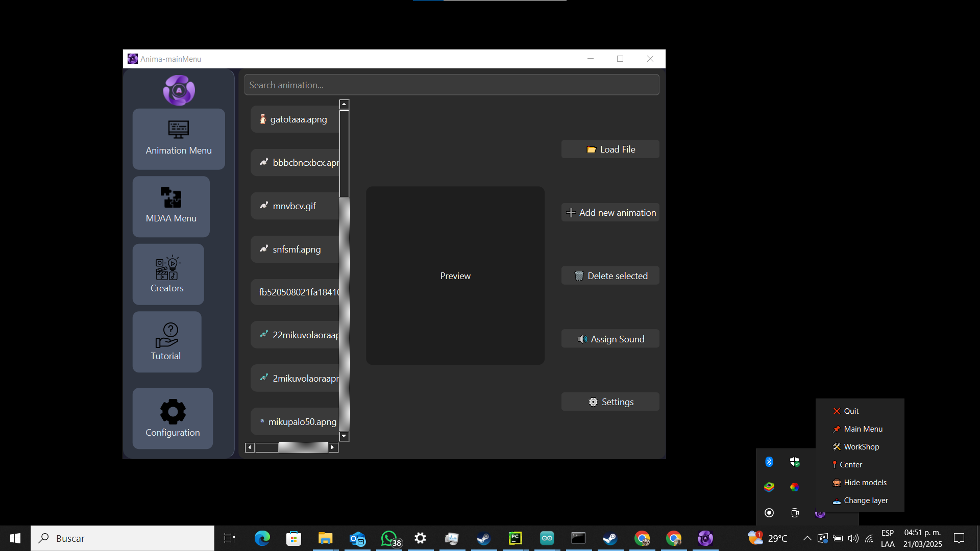Focus the Search animation input field
980x551 pixels.
pyautogui.click(x=452, y=85)
